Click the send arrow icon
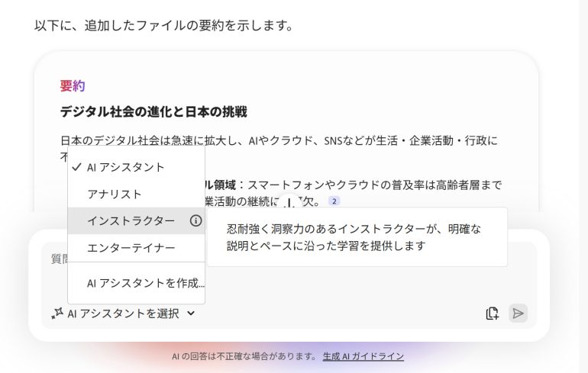 coord(519,313)
